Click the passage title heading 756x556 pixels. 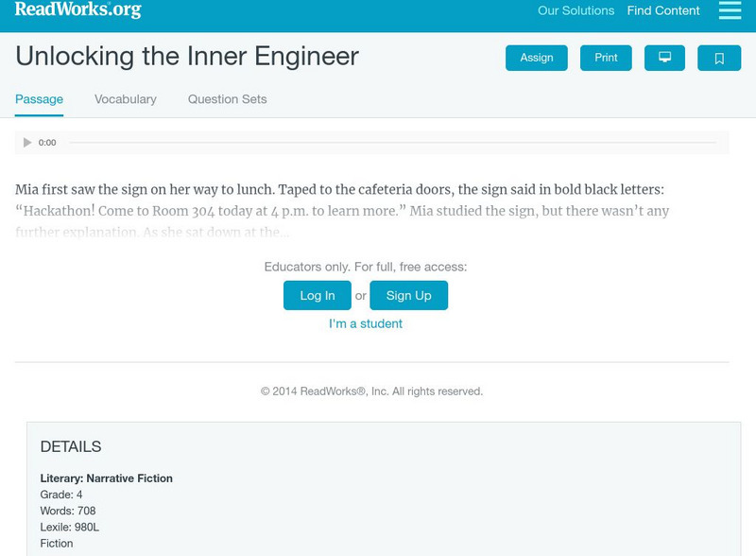pyautogui.click(x=187, y=56)
